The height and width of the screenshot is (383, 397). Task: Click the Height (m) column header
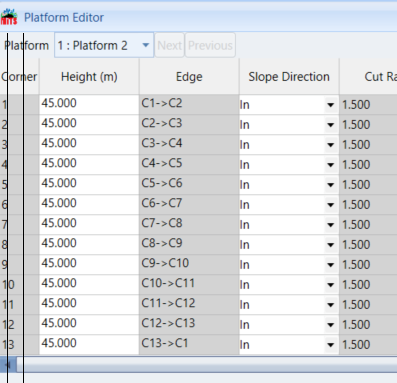(89, 77)
